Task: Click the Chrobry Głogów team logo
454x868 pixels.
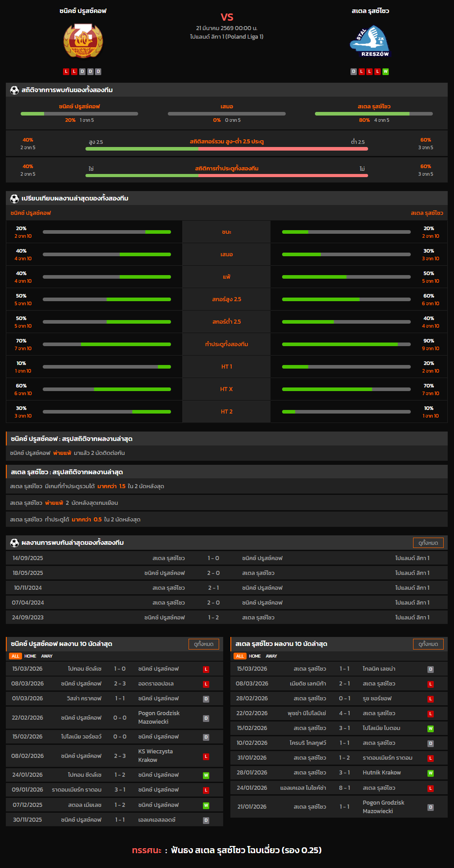Action: tap(83, 41)
